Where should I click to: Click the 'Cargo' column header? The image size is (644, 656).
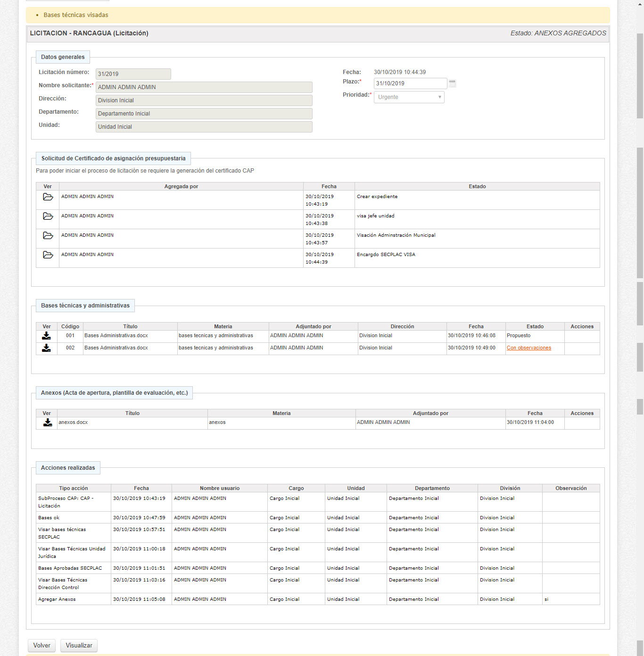(296, 489)
